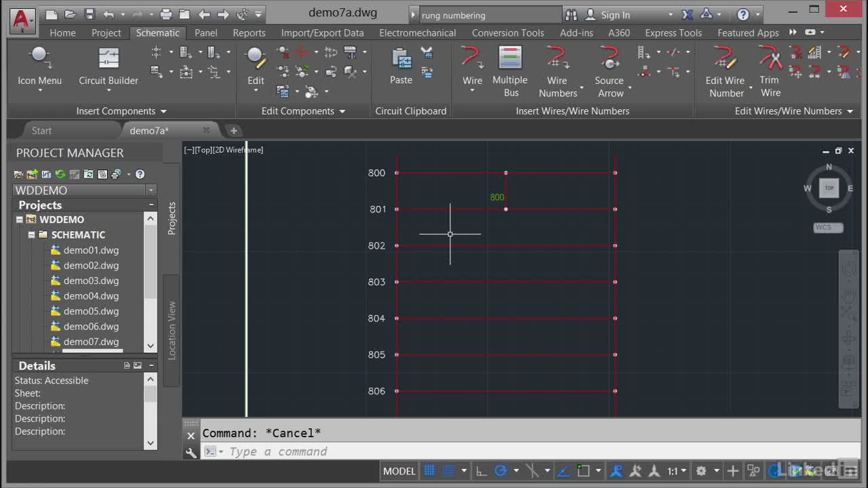
Task: Switch to the Project ribbon tab
Action: pos(106,33)
